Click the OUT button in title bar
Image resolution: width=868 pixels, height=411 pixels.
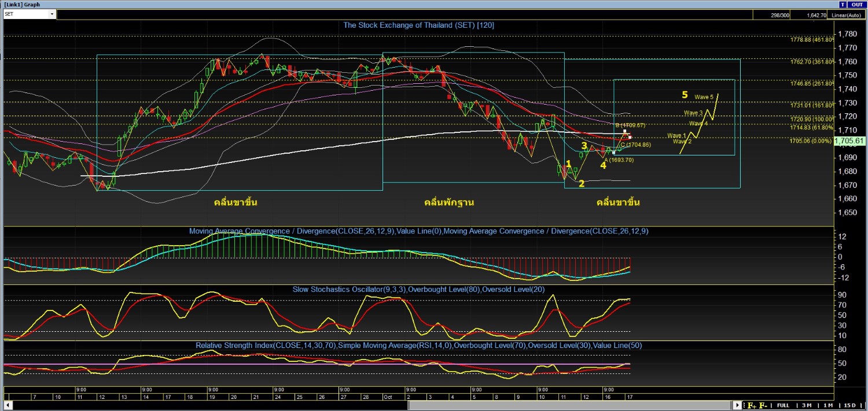pos(857,4)
